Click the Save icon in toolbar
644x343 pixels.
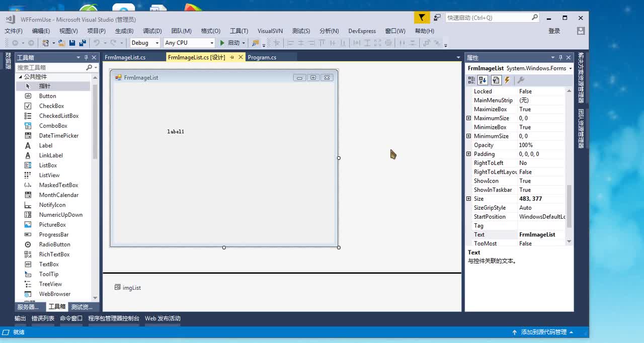pyautogui.click(x=72, y=43)
